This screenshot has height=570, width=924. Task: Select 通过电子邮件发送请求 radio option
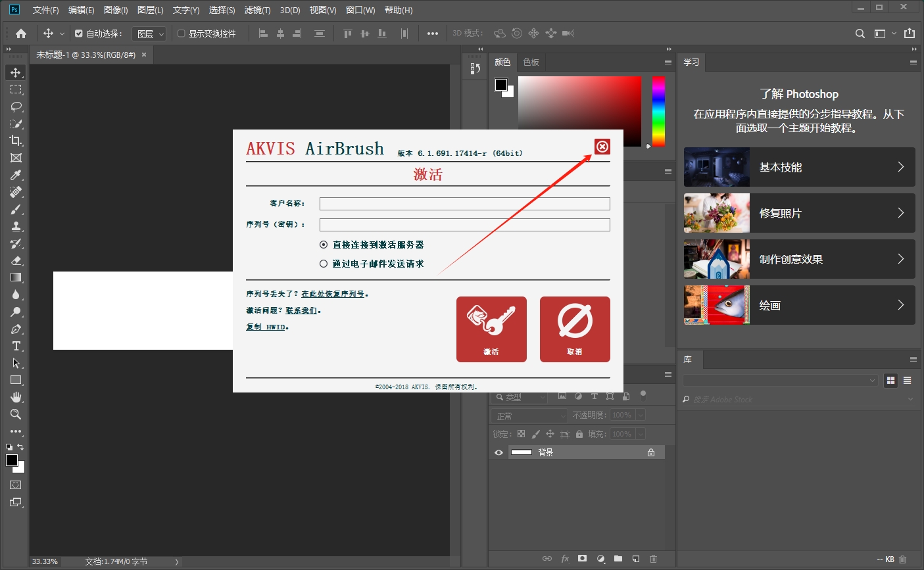(324, 264)
